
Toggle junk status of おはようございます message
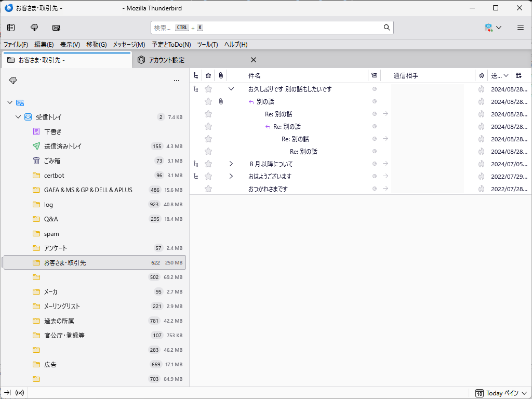click(x=481, y=176)
